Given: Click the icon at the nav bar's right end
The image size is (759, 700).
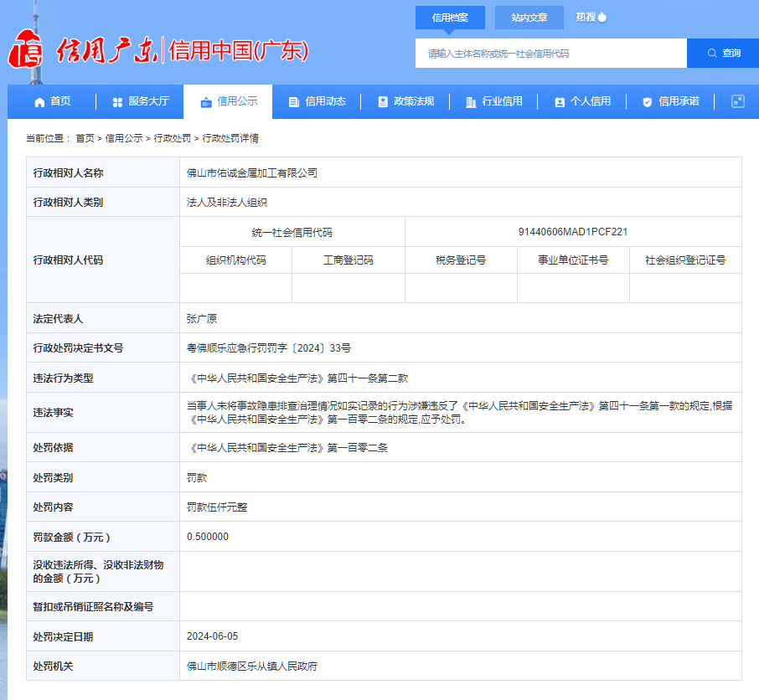Looking at the screenshot, I should [x=737, y=101].
